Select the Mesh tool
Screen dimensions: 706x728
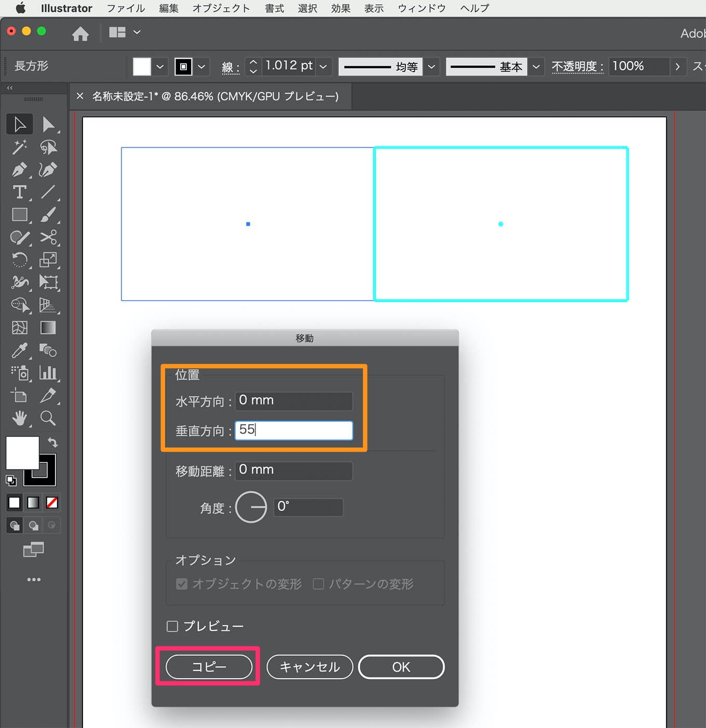point(20,328)
